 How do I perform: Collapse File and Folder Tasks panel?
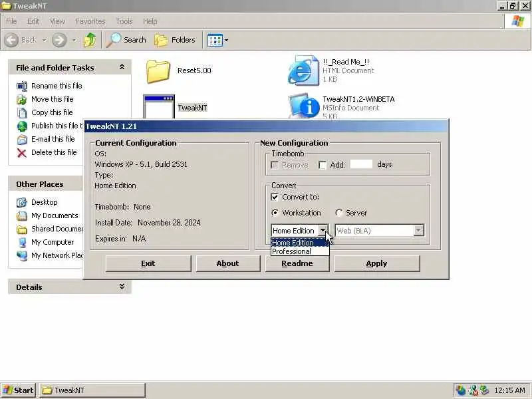coord(122,67)
